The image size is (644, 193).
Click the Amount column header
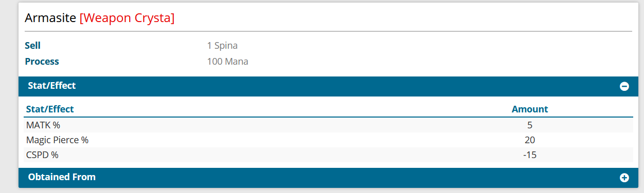[530, 109]
